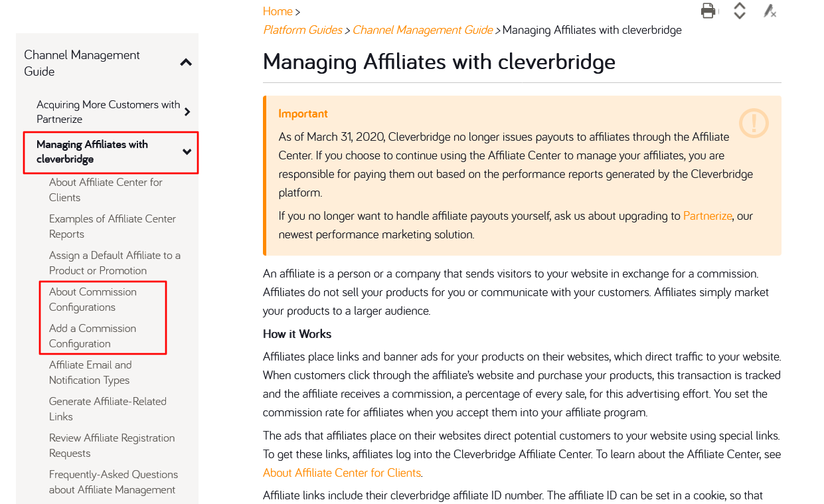Click the Print page icon

point(708,11)
